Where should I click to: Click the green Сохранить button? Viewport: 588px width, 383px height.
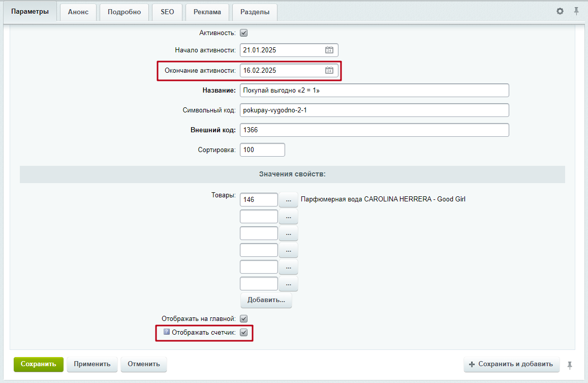click(39, 364)
